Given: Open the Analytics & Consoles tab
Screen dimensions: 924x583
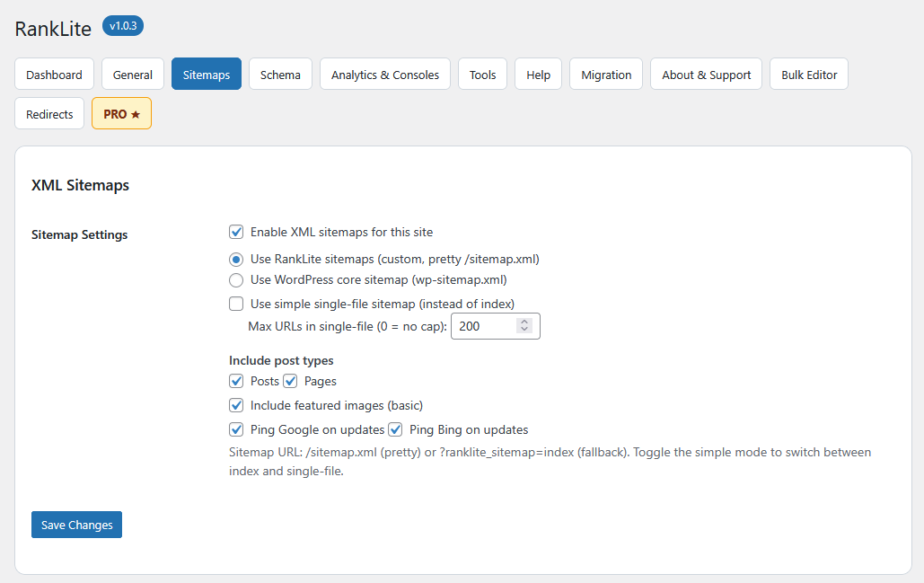Looking at the screenshot, I should 384,74.
